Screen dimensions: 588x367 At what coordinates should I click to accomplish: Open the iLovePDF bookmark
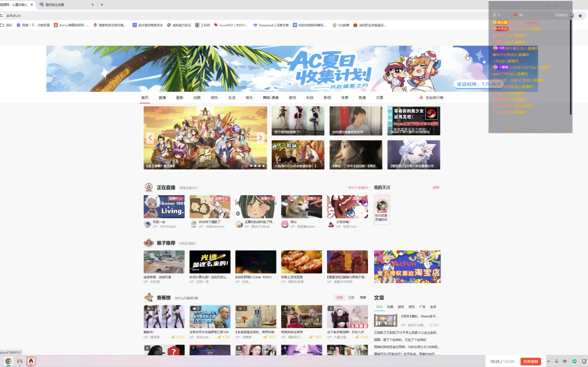(231, 25)
